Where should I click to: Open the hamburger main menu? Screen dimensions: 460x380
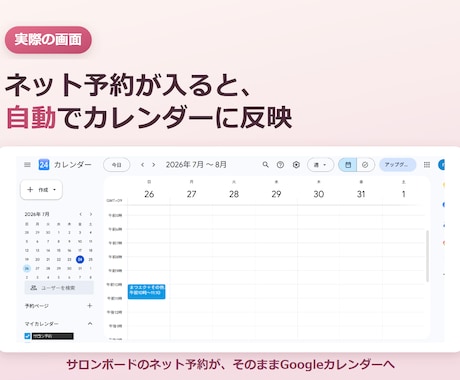pos(27,164)
